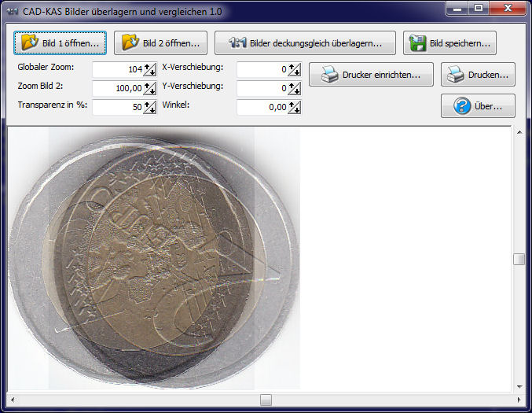
Task: Adjust the Transparenz in % spinner arrows
Action: (150, 107)
